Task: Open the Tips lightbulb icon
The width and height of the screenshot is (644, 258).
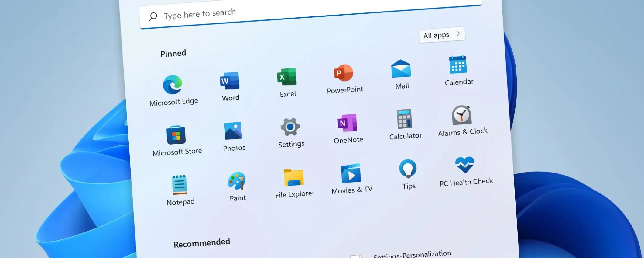Action: click(408, 169)
